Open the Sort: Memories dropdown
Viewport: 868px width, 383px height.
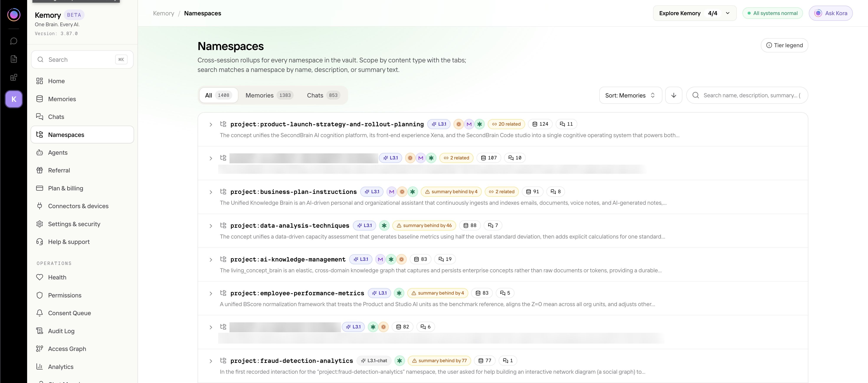pos(631,95)
